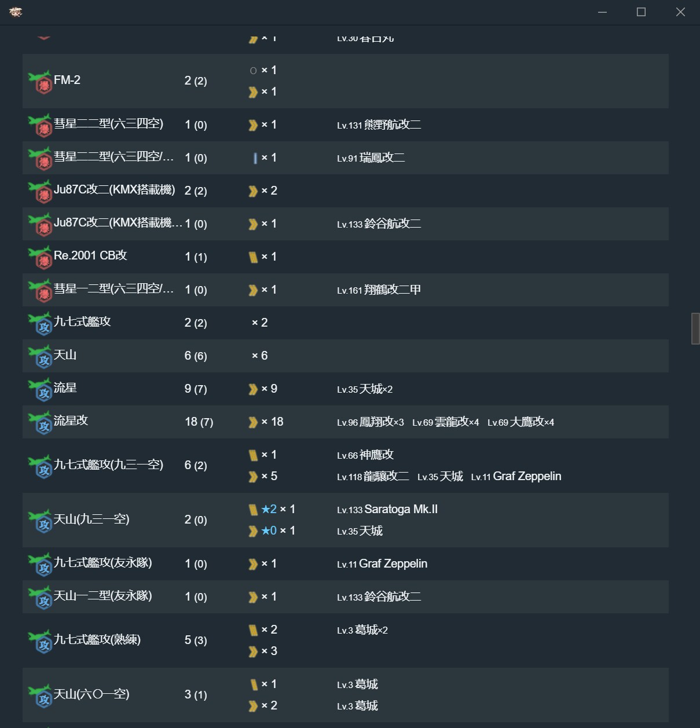Click the Re.2001 CB改 bomber icon
This screenshot has height=728, width=700.
(x=41, y=258)
